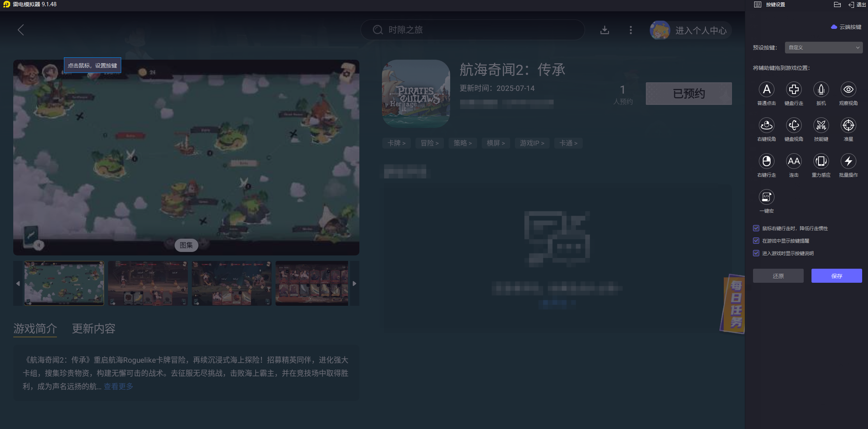The height and width of the screenshot is (429, 868).
Task: Click the back arrow
Action: [21, 30]
